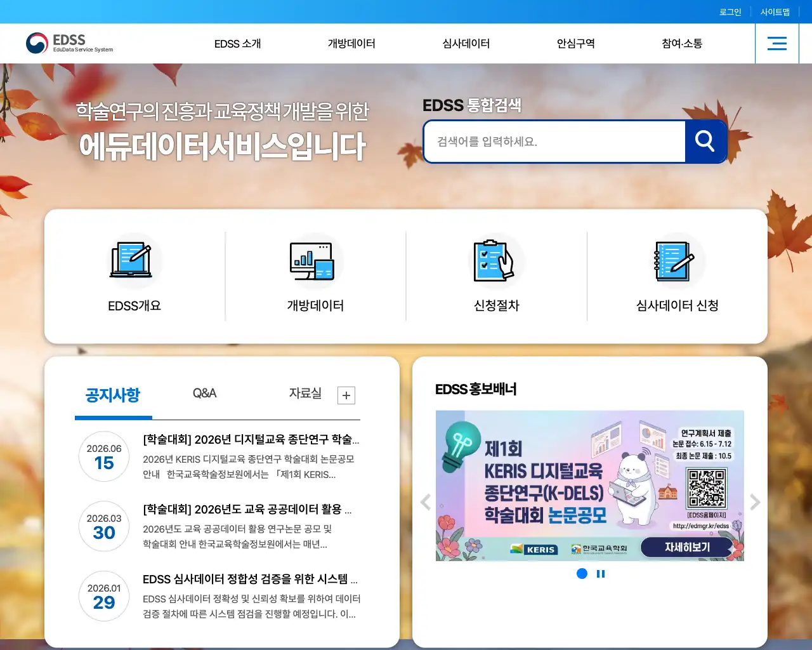Click the 2026.03 30 date badge
Viewport: 812px width, 650px height.
pyautogui.click(x=104, y=527)
